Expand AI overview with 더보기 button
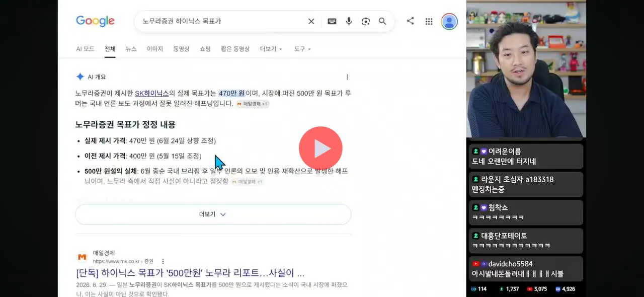The width and height of the screenshot is (644, 297). point(213,214)
